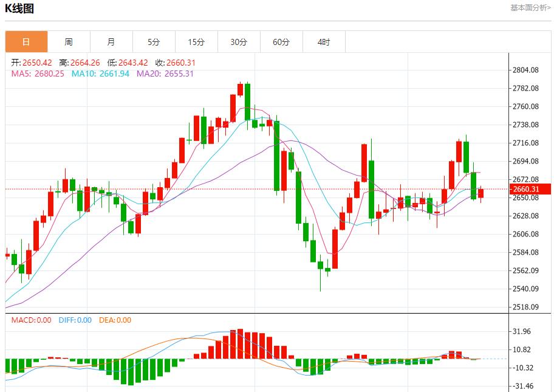554x392 pixels.
Task: Click the 开: 2650.42 opening price readout
Action: click(32, 63)
